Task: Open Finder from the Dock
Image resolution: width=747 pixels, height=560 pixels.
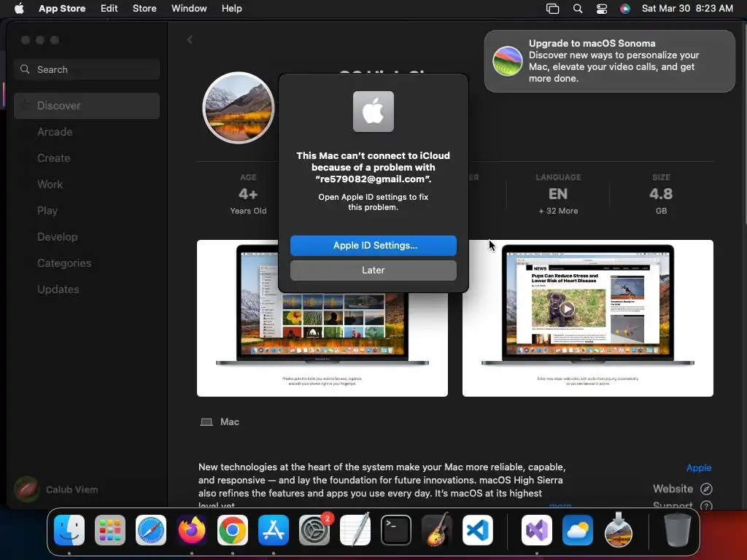Action: coord(69,530)
